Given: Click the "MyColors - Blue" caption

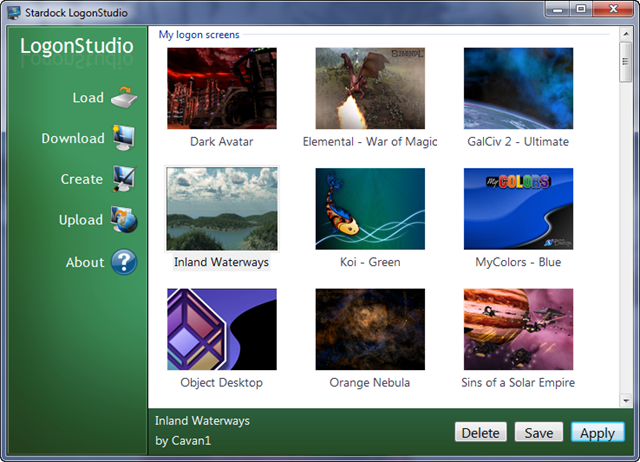Looking at the screenshot, I should pyautogui.click(x=518, y=262).
